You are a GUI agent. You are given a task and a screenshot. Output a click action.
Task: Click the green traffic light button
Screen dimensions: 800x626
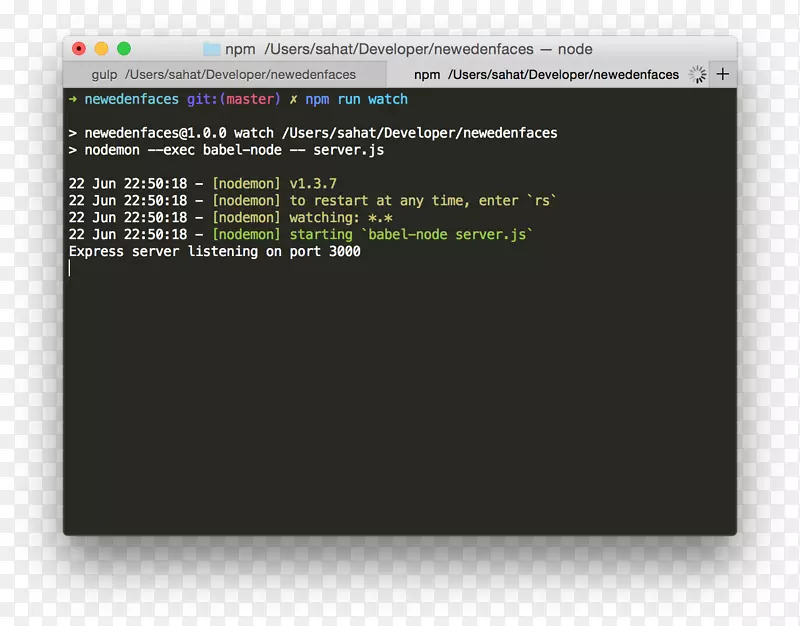click(124, 48)
